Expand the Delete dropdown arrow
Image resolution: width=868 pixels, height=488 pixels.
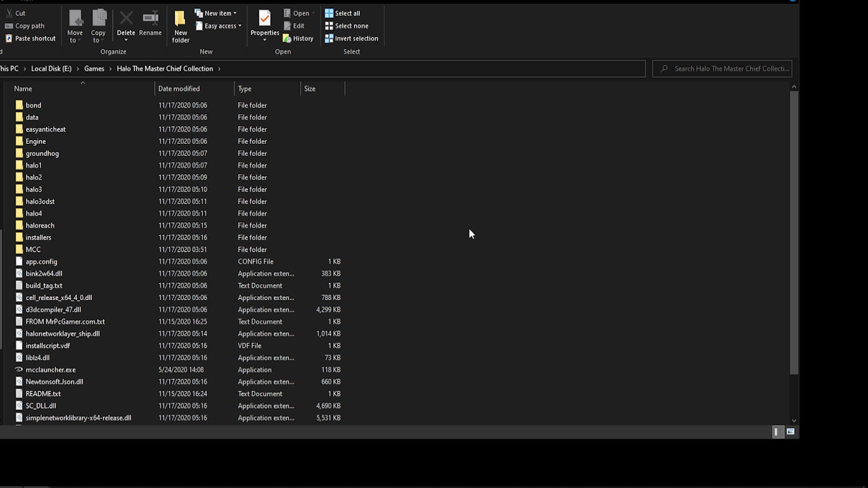click(x=126, y=40)
